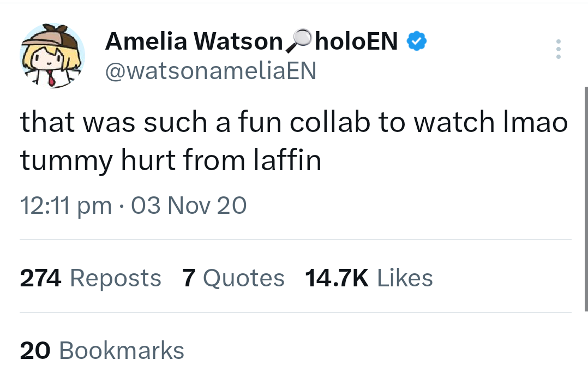Click the 20 Bookmarks count
The height and width of the screenshot is (378, 588).
point(102,350)
